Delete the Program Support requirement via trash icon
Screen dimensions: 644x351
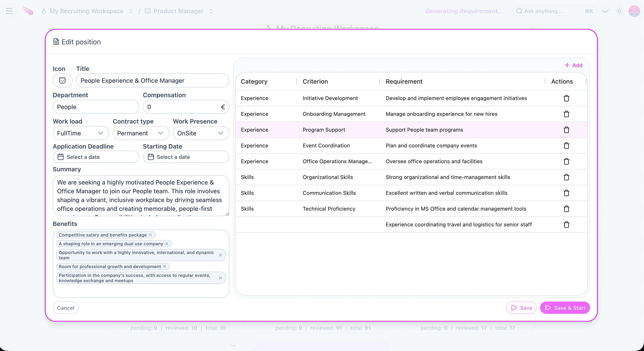pos(566,130)
